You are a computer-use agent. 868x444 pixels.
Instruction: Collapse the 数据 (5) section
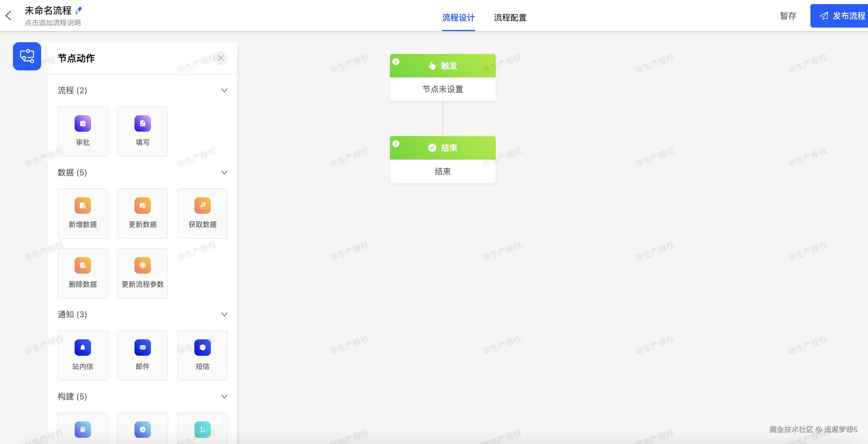point(224,173)
